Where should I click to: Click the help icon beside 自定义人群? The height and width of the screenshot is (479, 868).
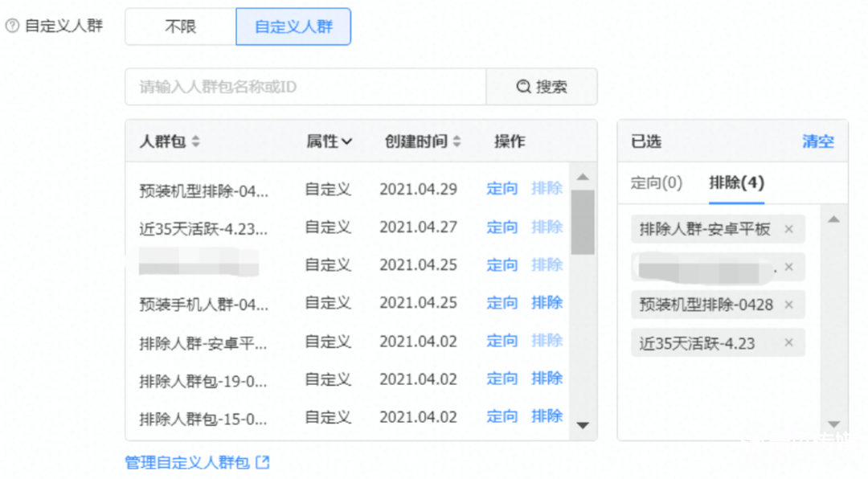click(x=12, y=27)
